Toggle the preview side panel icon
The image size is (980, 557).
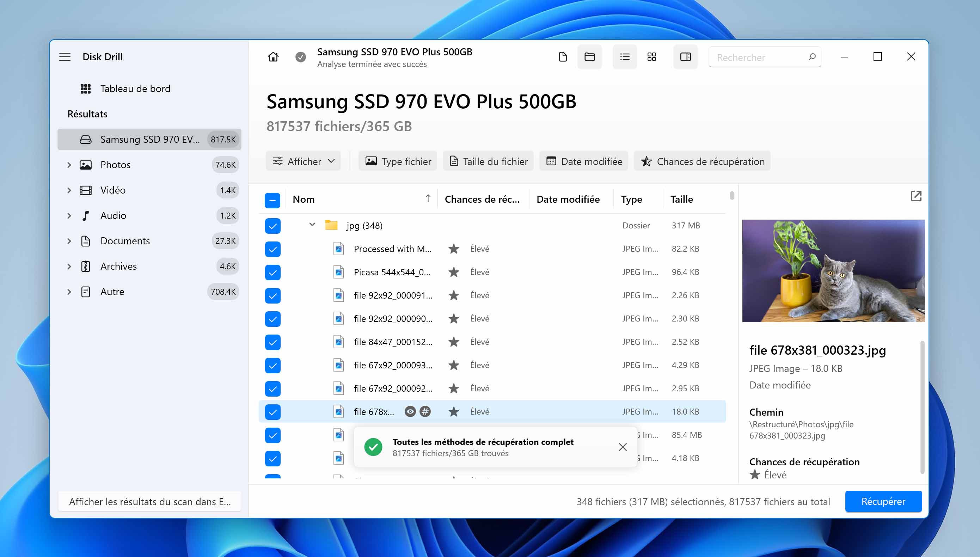click(x=685, y=57)
